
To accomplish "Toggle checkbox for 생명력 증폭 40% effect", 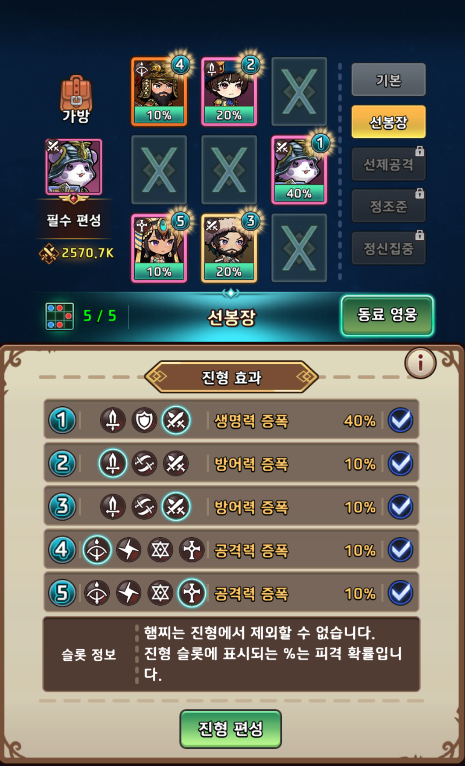I will 401,420.
